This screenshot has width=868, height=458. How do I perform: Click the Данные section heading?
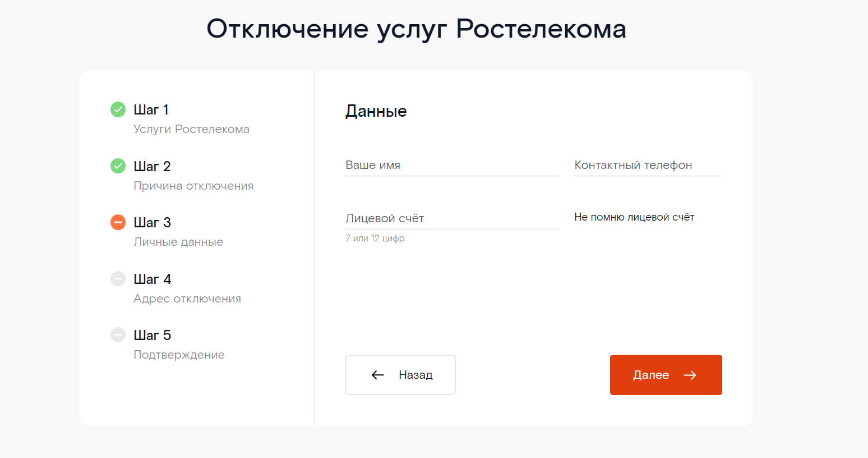376,111
